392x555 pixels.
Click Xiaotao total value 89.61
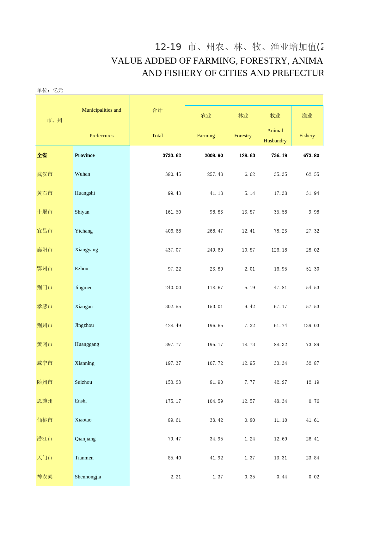(x=175, y=420)
